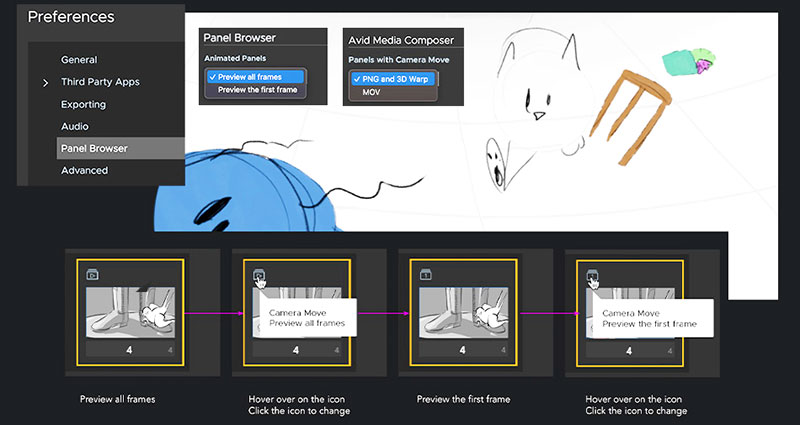The height and width of the screenshot is (425, 800).
Task: Go to Exporting preferences
Action: coord(83,104)
